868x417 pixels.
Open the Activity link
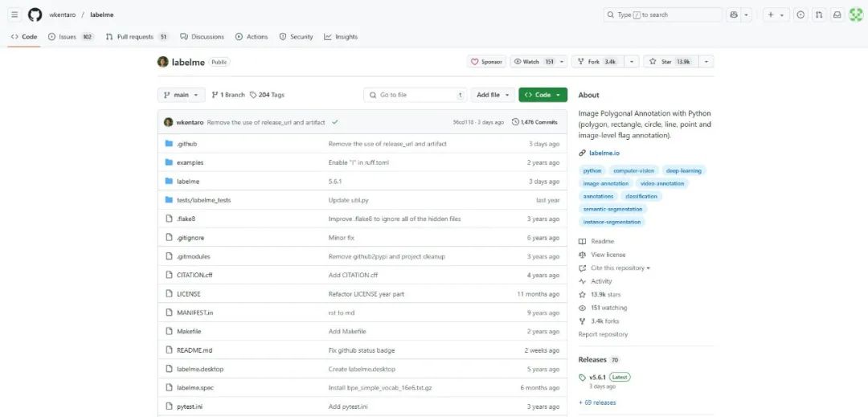596,281
